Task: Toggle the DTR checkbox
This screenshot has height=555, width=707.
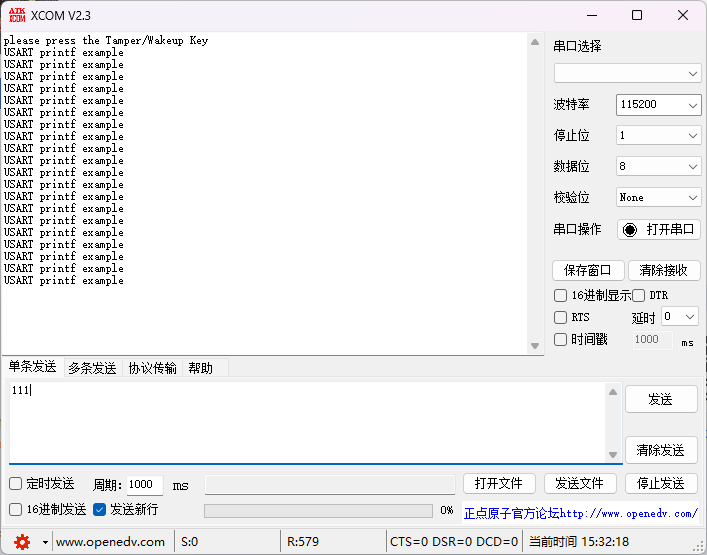Action: click(639, 295)
